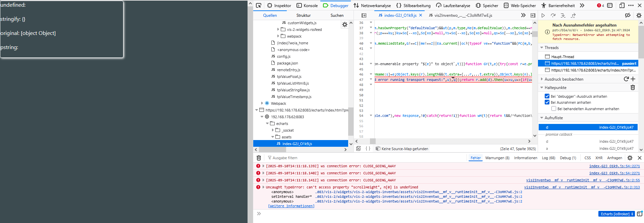The width and height of the screenshot is (644, 223).
Task: Open source tree settings gear icon
Action: tap(345, 25)
